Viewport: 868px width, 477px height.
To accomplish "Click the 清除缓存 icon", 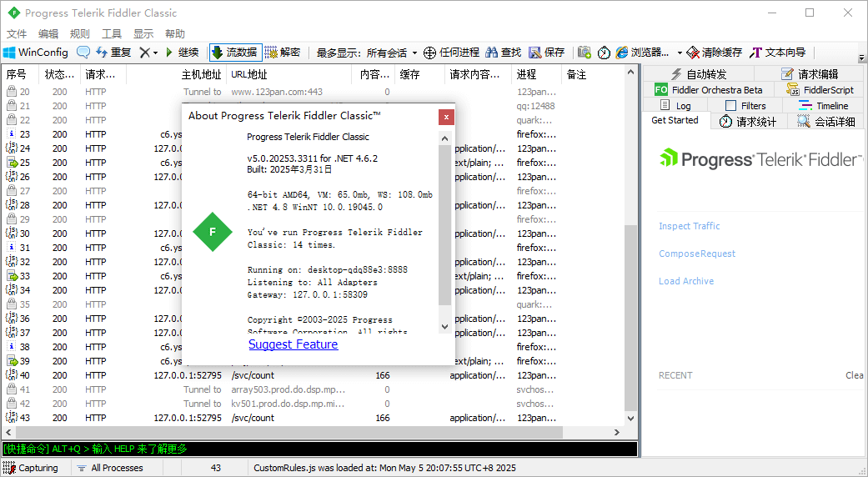I will (693, 53).
